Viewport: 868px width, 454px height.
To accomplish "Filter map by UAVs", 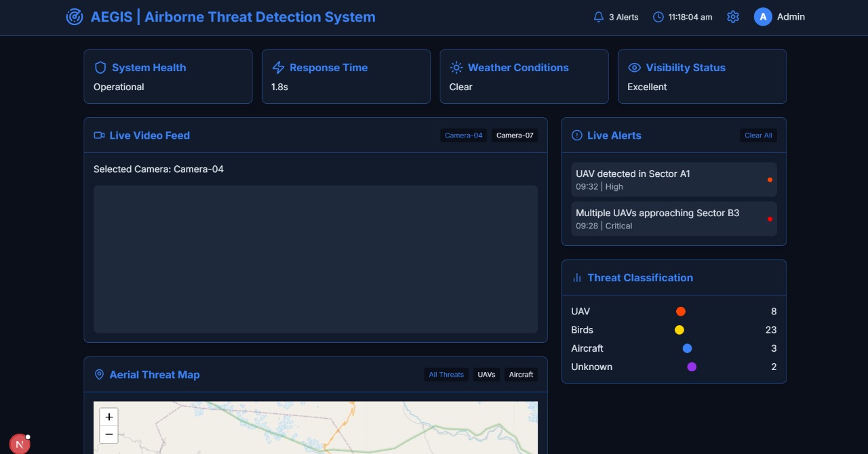I will [486, 375].
